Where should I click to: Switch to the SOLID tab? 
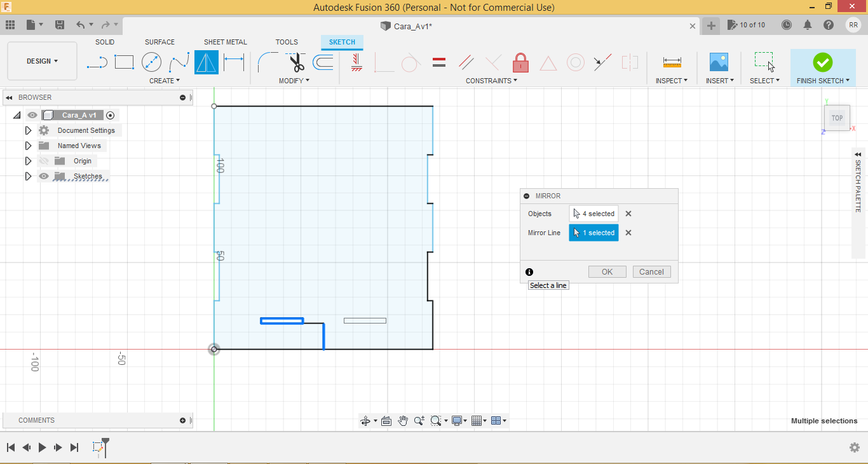[x=105, y=42]
